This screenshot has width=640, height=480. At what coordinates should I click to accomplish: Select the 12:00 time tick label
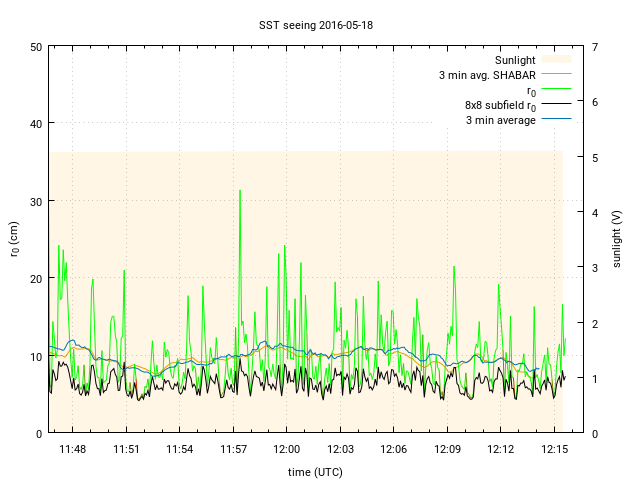point(287,449)
